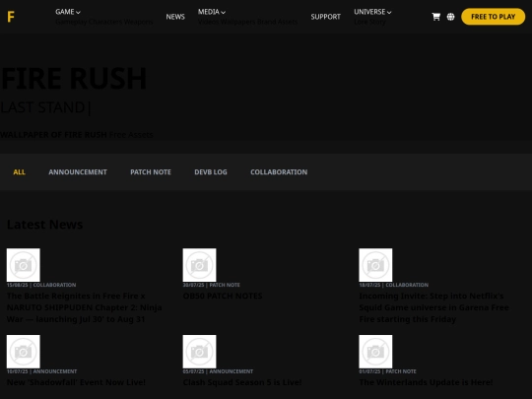Expand the GAME dropdown menu
Image resolution: width=532 pixels, height=399 pixels.
click(68, 12)
